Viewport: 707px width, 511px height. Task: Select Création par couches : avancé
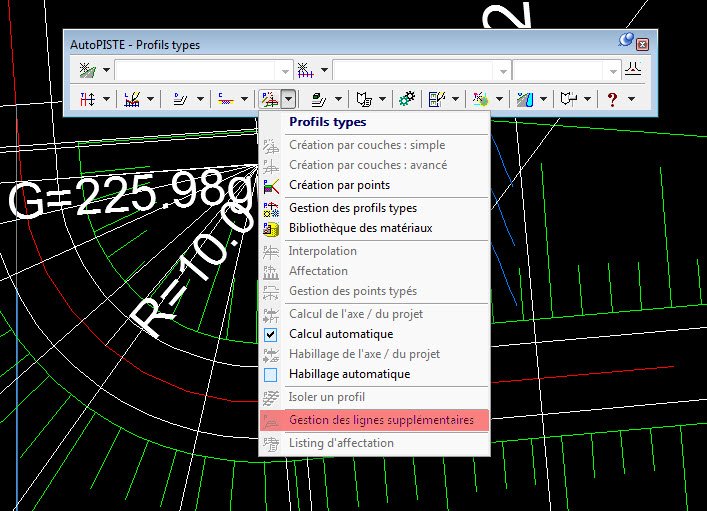pyautogui.click(x=375, y=165)
